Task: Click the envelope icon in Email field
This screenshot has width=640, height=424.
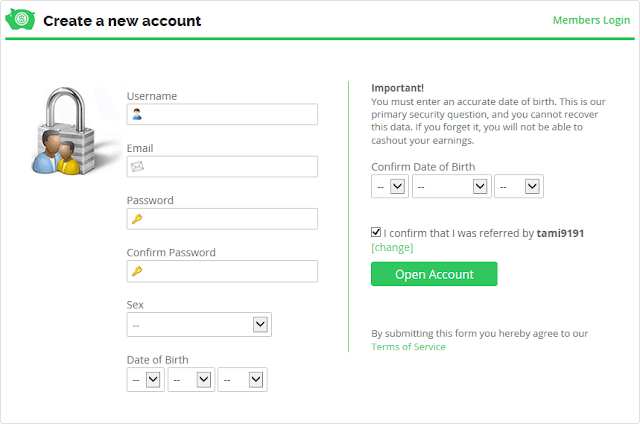Action: tap(137, 166)
